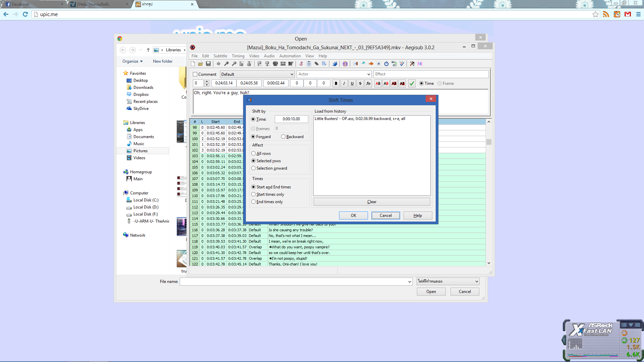Select End times only option
644x362 pixels.
pyautogui.click(x=254, y=202)
